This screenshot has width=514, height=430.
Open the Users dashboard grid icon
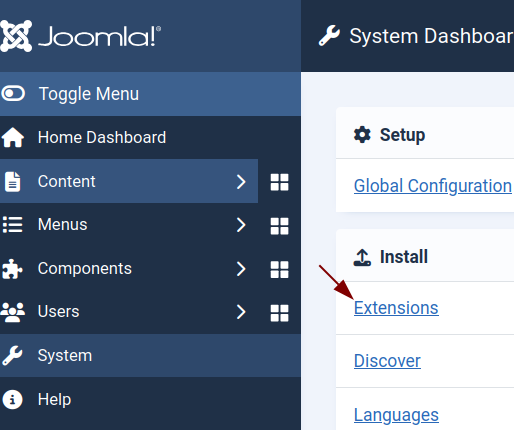tap(279, 313)
